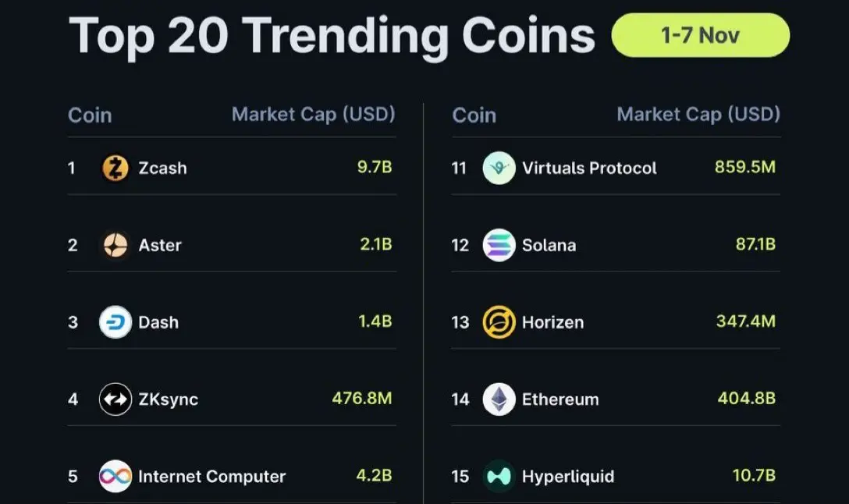This screenshot has height=504, width=849.
Task: Select the Virtuals Protocol name text
Action: [x=589, y=168]
